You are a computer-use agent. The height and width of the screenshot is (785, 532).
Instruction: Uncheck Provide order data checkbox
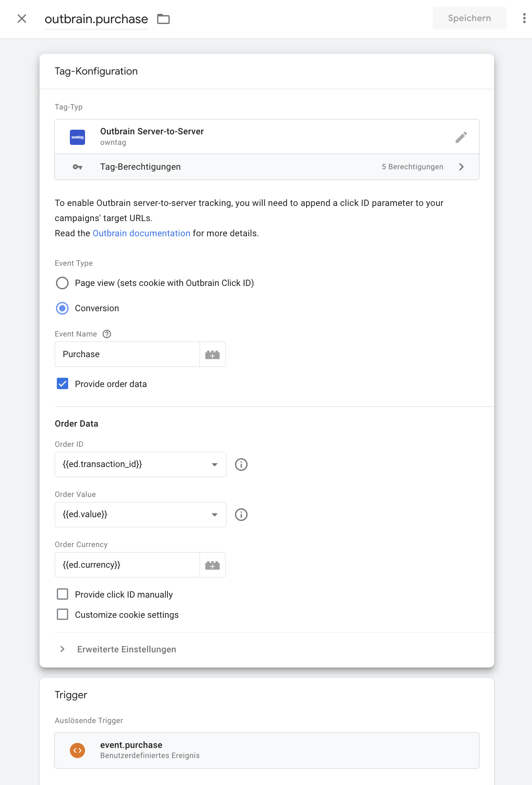coord(62,384)
